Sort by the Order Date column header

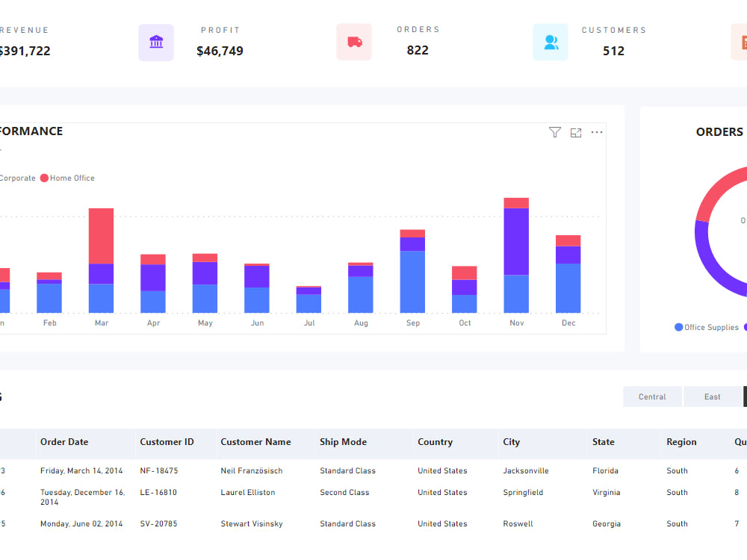click(x=63, y=442)
